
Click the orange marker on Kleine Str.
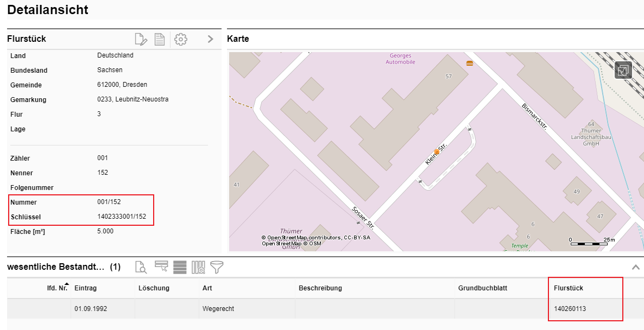click(436, 153)
